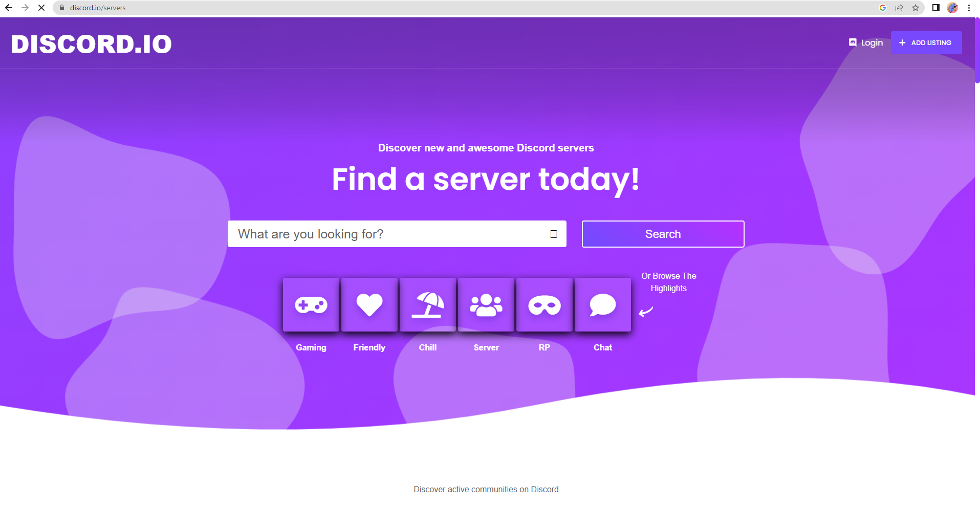Select the Chat label text
The height and width of the screenshot is (507, 980).
point(603,347)
